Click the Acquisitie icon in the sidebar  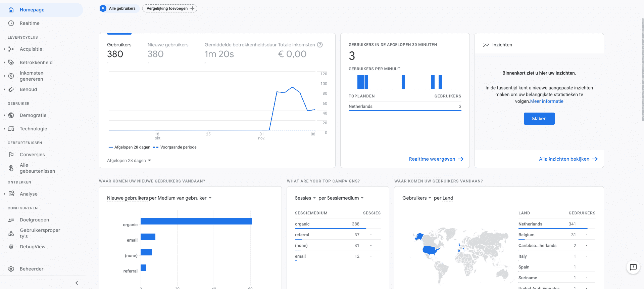point(11,49)
